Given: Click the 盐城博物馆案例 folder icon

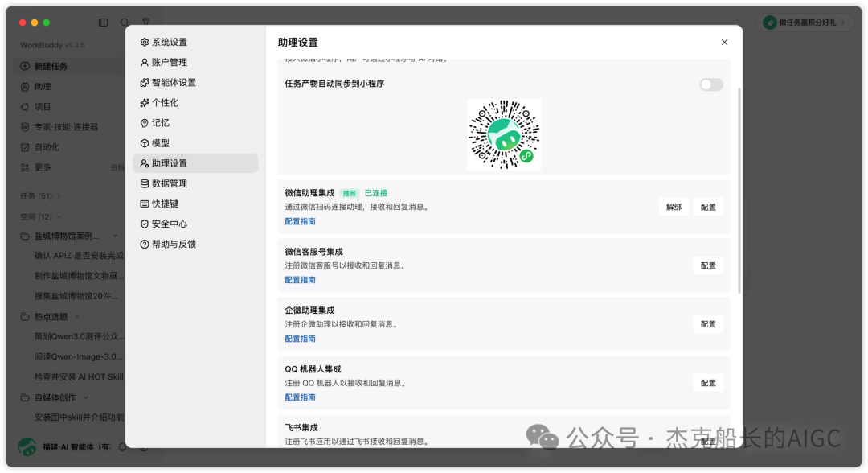Looking at the screenshot, I should [25, 236].
